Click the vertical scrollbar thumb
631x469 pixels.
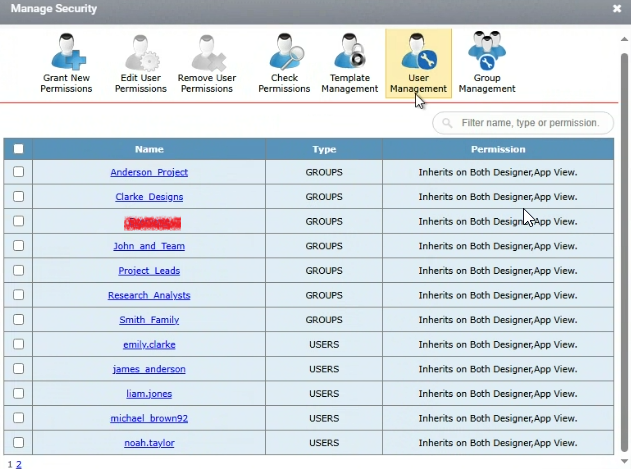pyautogui.click(x=624, y=252)
